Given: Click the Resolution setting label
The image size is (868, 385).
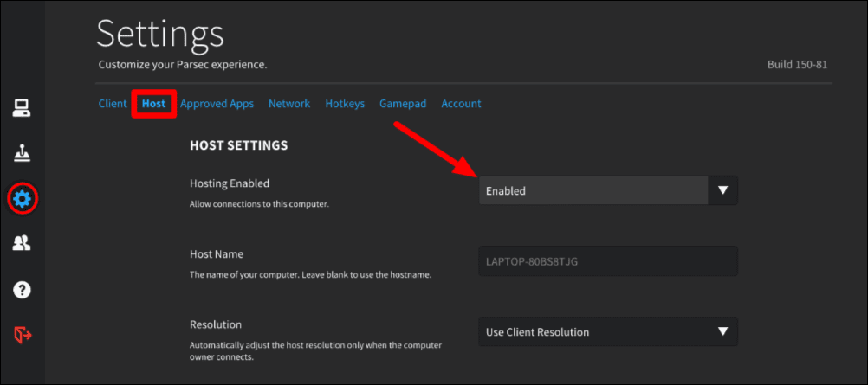Looking at the screenshot, I should [216, 324].
